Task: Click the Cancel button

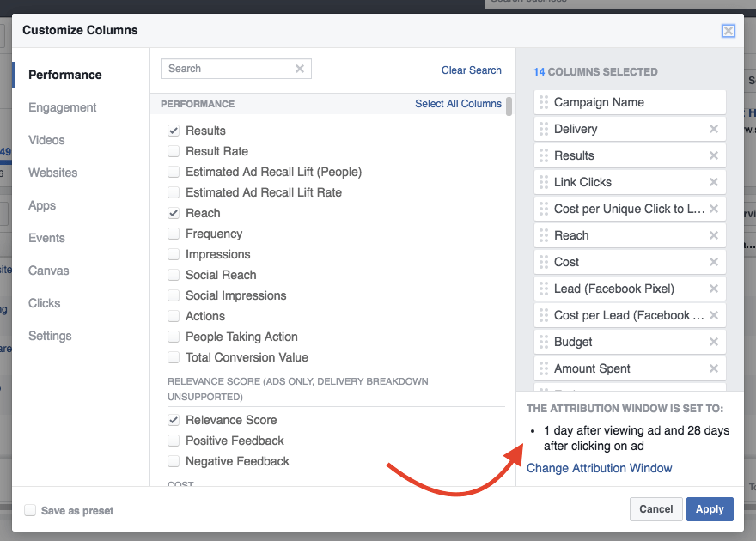Action: [x=655, y=509]
